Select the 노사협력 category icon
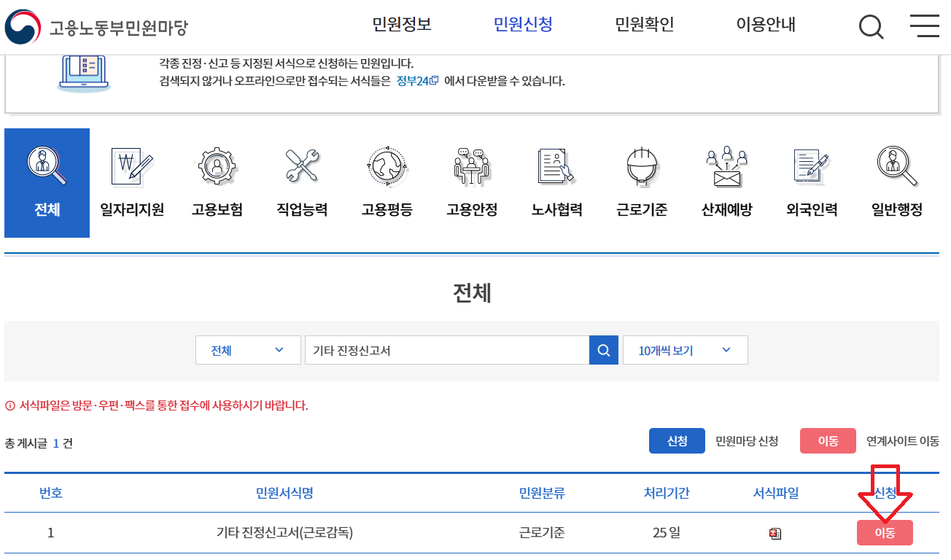The image size is (951, 560). 556,179
